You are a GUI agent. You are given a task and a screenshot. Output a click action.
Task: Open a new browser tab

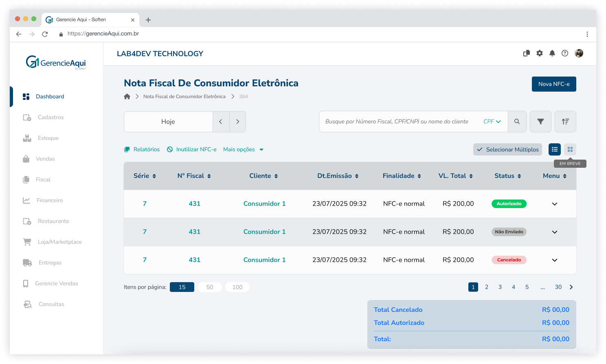(x=148, y=20)
